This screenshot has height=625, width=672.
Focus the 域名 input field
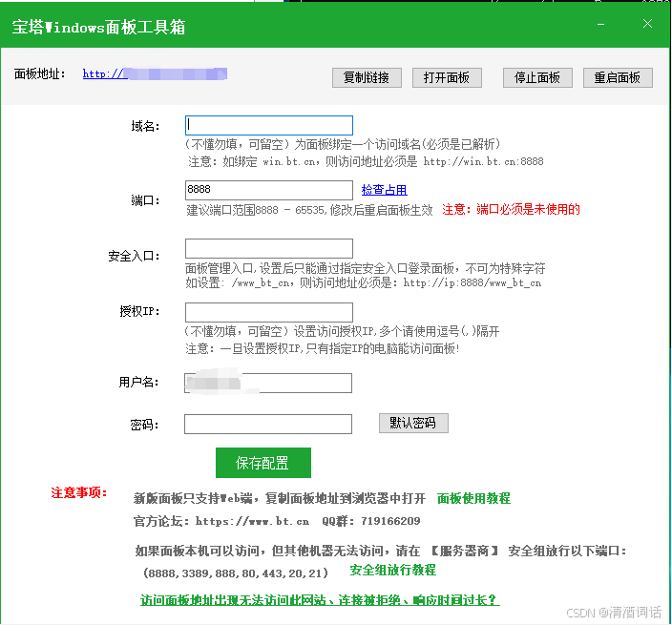269,126
